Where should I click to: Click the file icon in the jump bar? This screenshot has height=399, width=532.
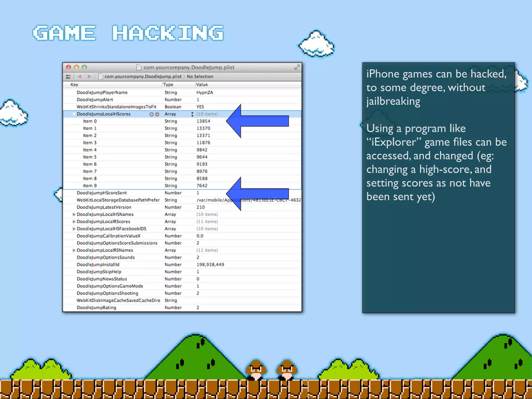(x=101, y=77)
